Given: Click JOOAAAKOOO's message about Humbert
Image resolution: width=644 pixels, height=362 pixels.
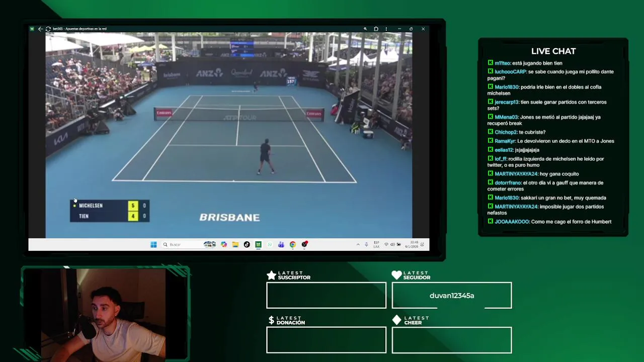Looking at the screenshot, I should [549, 222].
